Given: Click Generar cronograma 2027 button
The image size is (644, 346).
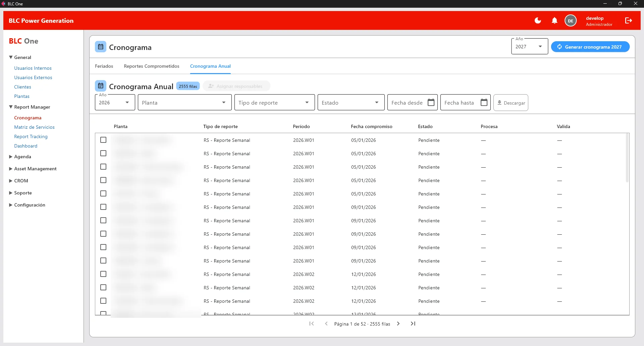Looking at the screenshot, I should pyautogui.click(x=590, y=47).
